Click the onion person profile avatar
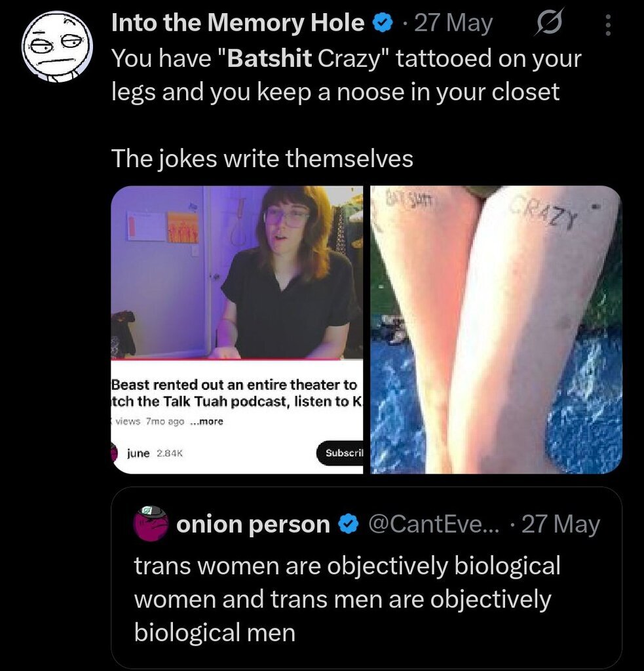The width and height of the screenshot is (644, 671). coord(151,524)
